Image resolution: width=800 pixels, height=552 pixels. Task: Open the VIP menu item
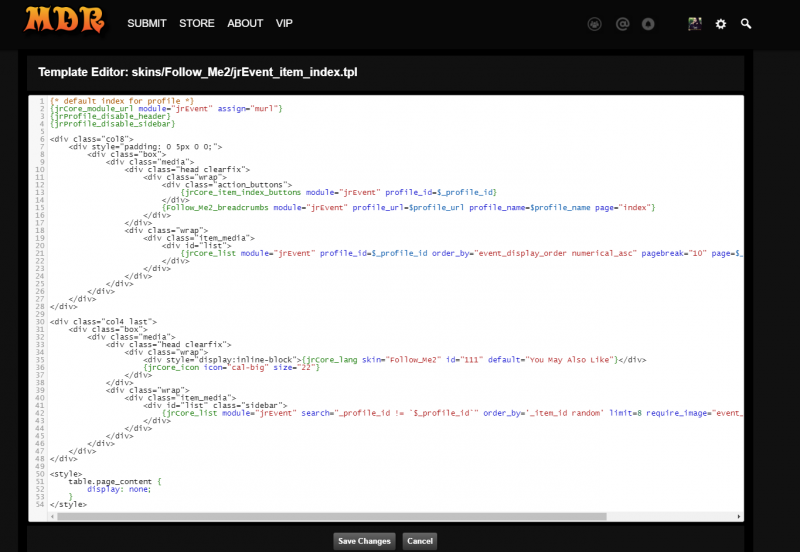pos(284,23)
